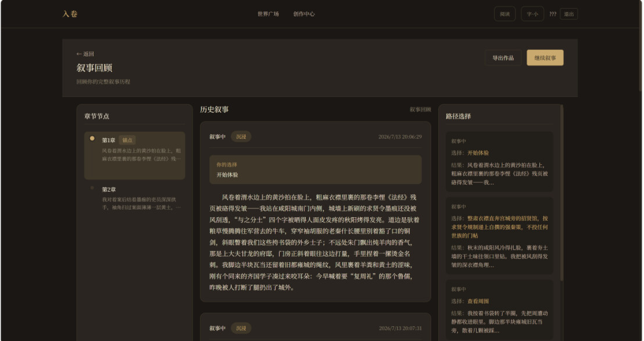Click the 你的选择 开始体验 choice box

click(x=316, y=170)
